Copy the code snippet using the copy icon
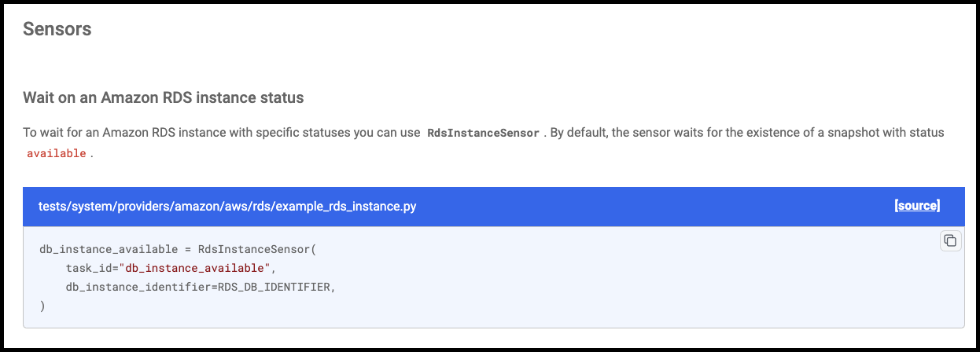The image size is (980, 352). (x=950, y=240)
